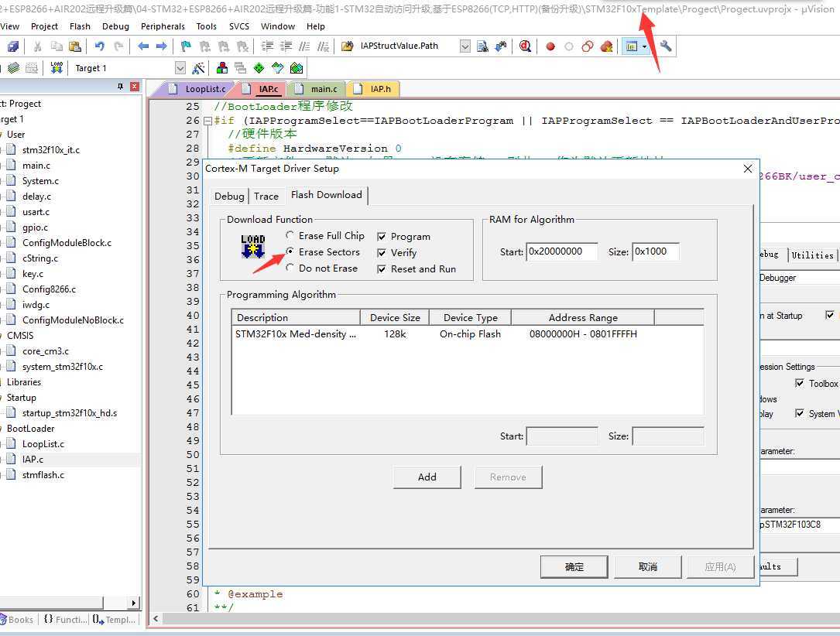
Task: Start the debug session icon
Action: [x=525, y=46]
